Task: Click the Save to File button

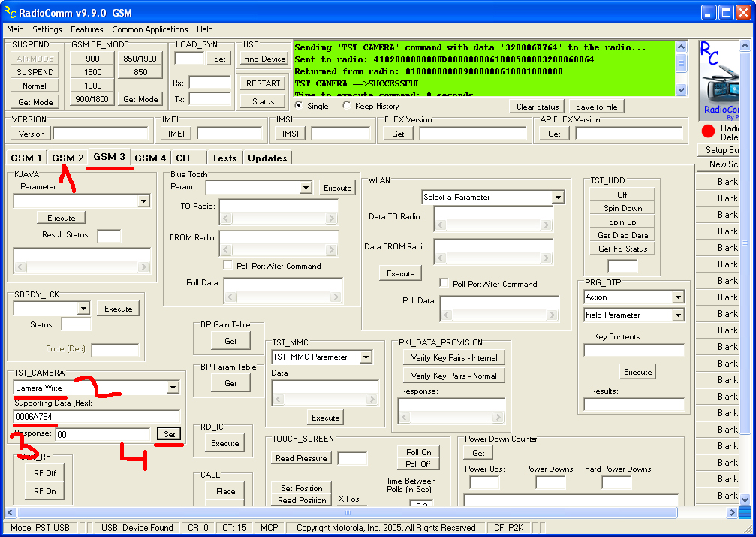Action: tap(596, 107)
